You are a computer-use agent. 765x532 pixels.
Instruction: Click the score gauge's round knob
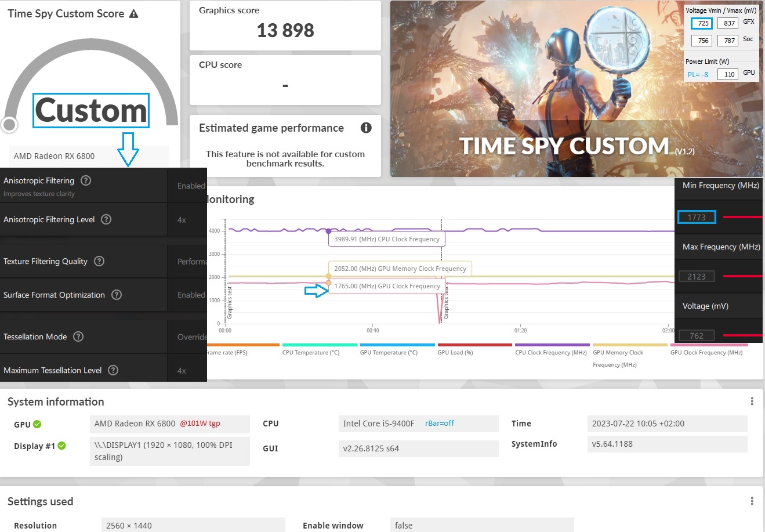coord(9,124)
